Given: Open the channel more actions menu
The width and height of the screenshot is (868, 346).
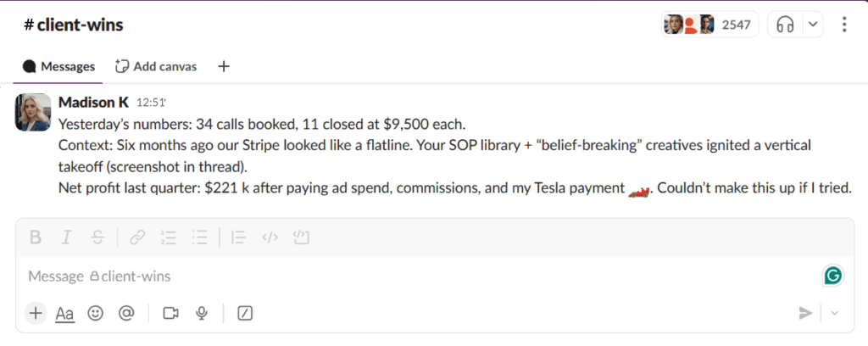Looking at the screenshot, I should pyautogui.click(x=843, y=25).
